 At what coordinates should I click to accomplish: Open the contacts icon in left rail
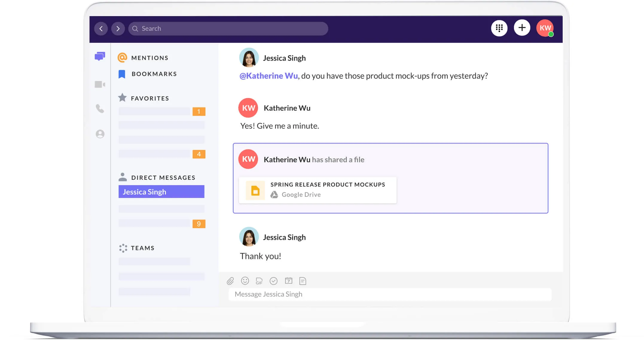(100, 134)
